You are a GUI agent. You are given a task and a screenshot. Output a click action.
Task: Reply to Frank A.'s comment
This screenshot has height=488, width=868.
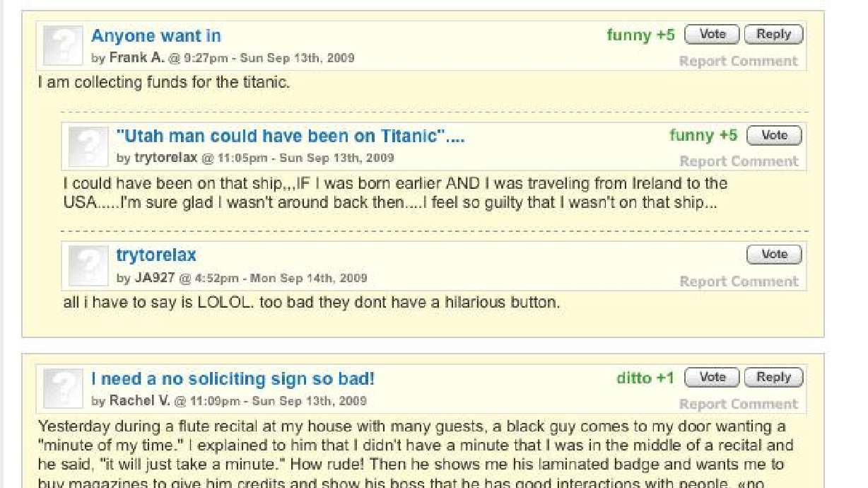773,34
